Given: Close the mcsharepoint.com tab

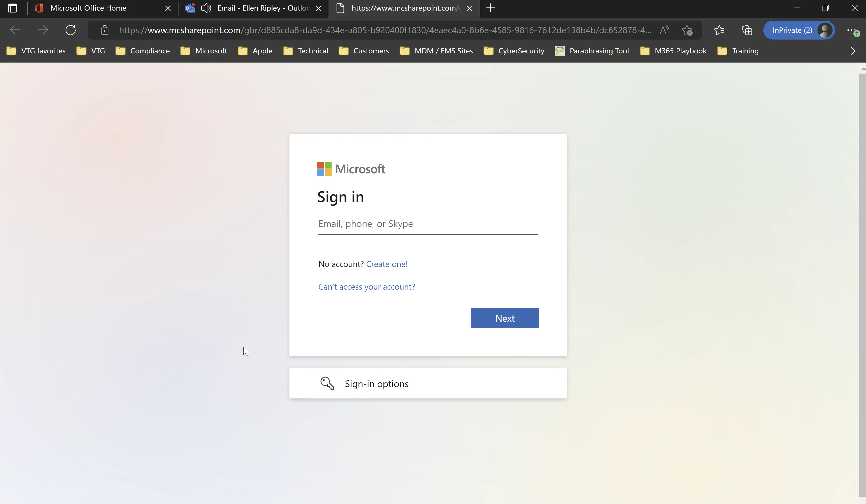Looking at the screenshot, I should click(469, 8).
